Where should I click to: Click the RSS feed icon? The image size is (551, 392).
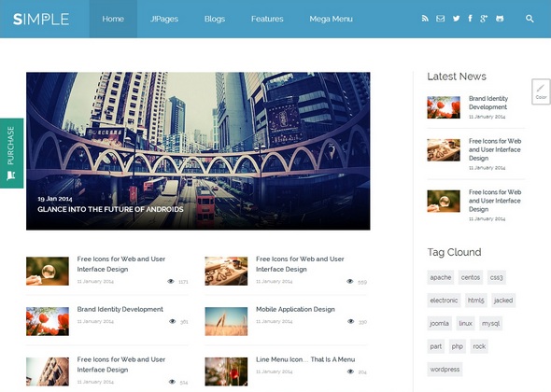pyautogui.click(x=425, y=19)
